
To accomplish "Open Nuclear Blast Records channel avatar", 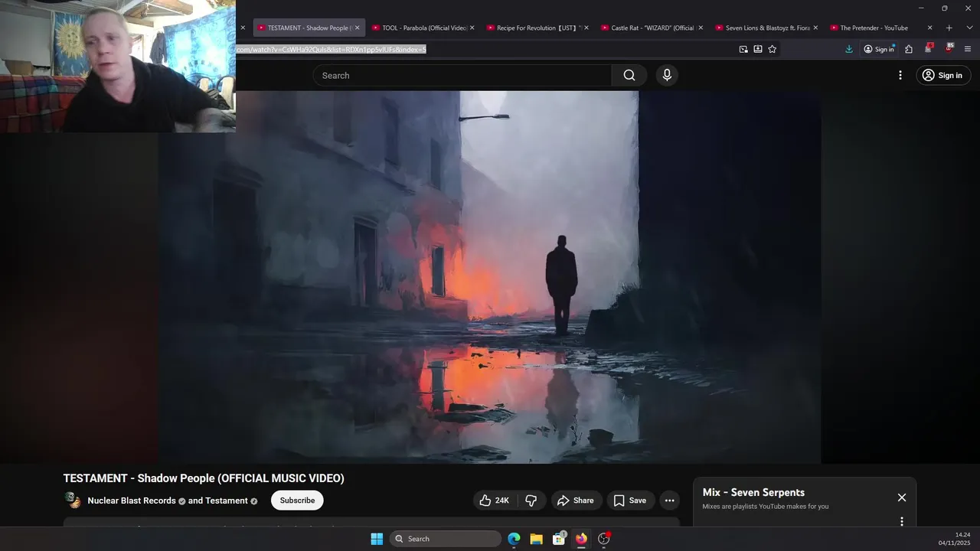I will pyautogui.click(x=73, y=500).
